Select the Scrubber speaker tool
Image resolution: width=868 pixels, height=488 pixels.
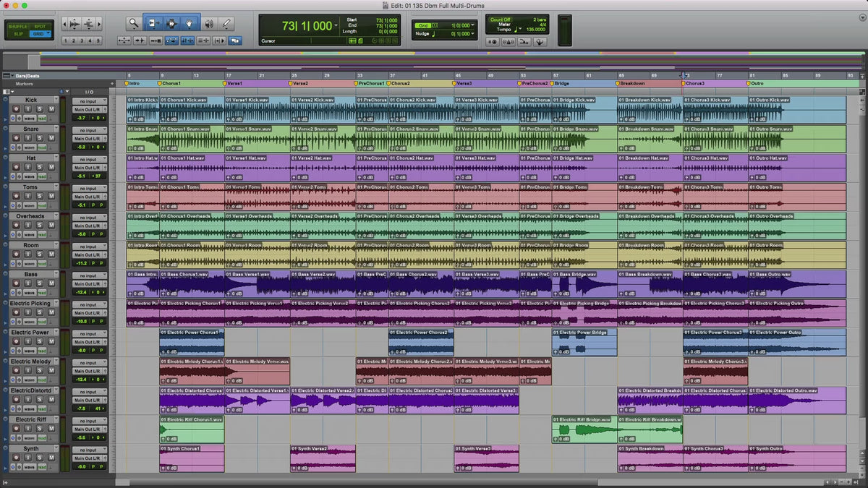pos(209,24)
